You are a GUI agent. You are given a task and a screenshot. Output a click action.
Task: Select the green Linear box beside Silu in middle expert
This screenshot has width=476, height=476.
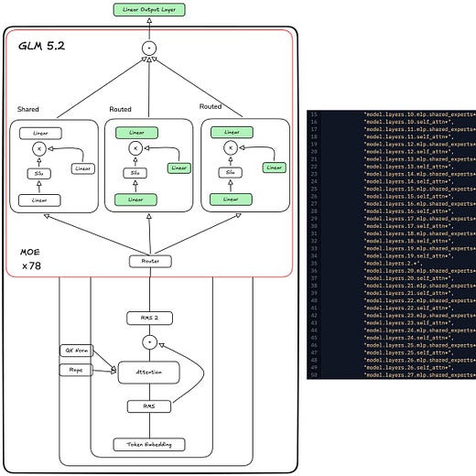pyautogui.click(x=179, y=168)
